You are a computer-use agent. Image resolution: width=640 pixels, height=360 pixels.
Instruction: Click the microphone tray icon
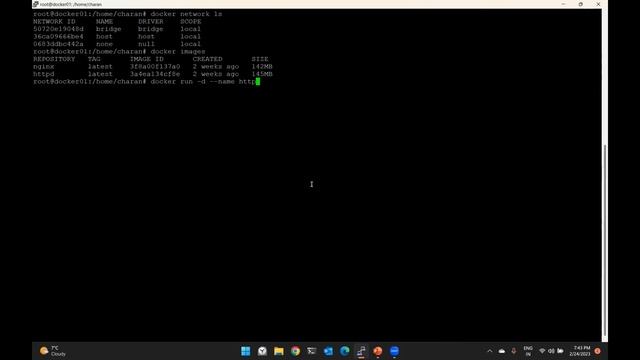coord(513,351)
